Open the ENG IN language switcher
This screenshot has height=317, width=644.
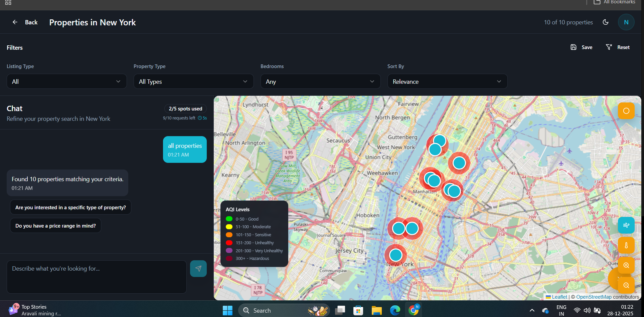561,310
